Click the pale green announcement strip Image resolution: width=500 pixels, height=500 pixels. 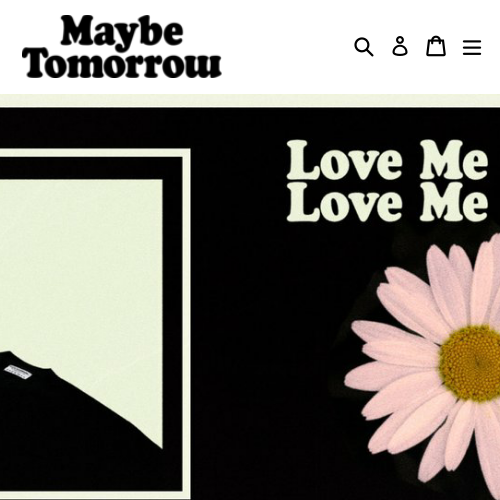tap(250, 100)
